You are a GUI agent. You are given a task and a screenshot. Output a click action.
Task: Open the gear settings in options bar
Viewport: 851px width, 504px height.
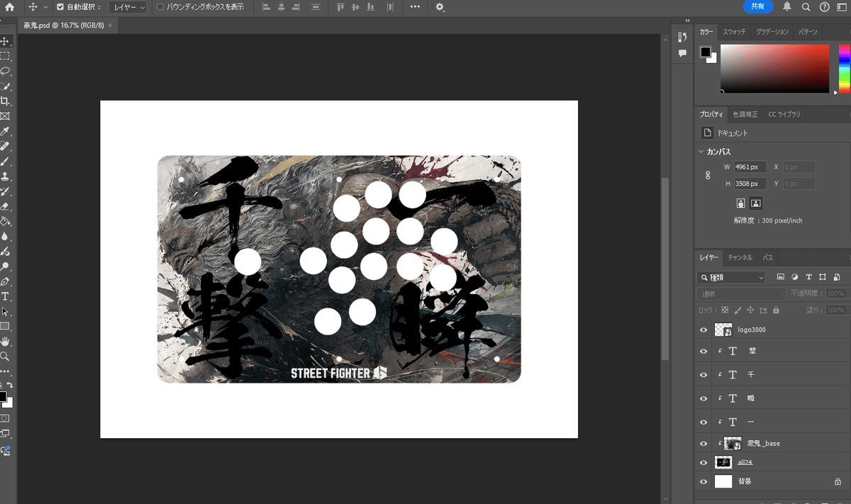(x=440, y=7)
